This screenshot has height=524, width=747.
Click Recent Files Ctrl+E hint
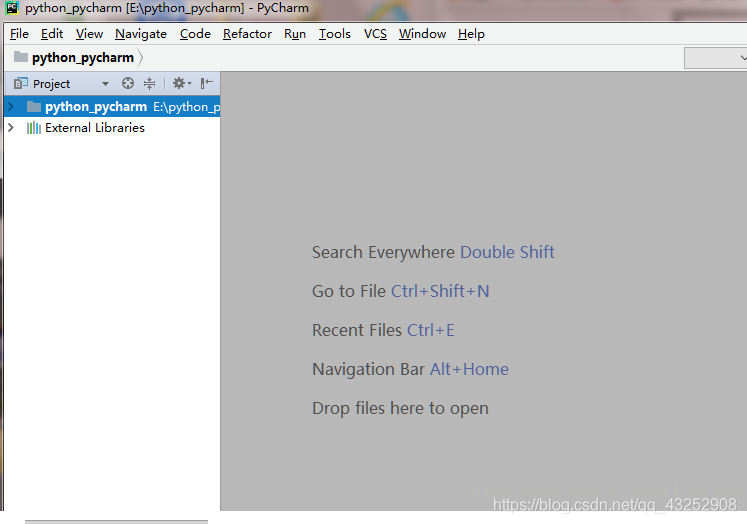[x=383, y=330]
